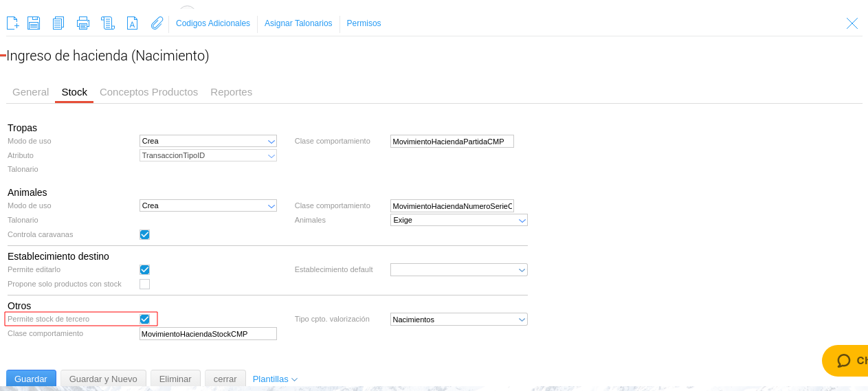
Task: Toggle Permite editarlo checkbox
Action: 144,269
